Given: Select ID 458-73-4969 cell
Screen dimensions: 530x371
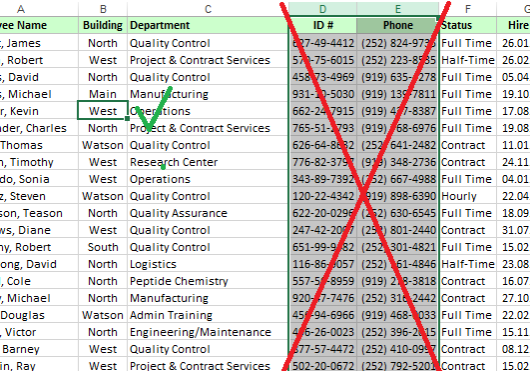Looking at the screenshot, I should click(322, 77).
